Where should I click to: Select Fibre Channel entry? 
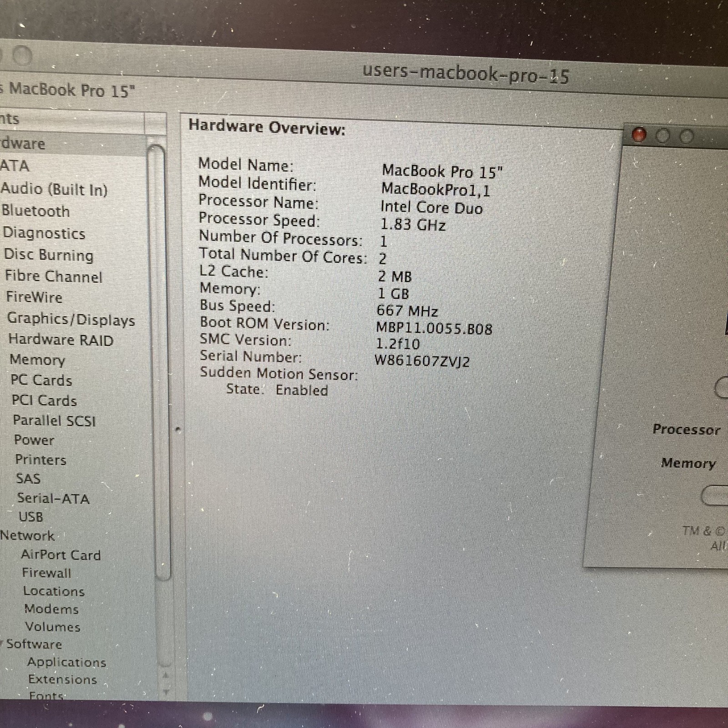point(54,276)
